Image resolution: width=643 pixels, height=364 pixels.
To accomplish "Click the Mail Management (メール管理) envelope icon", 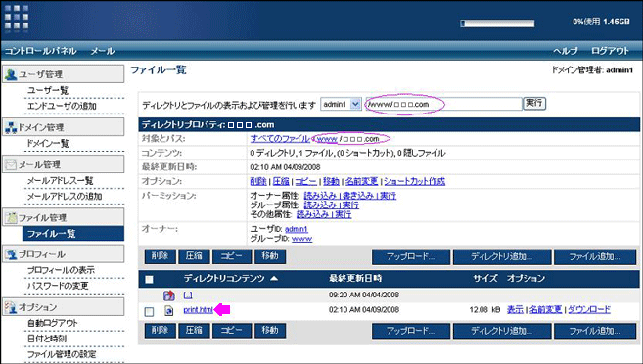I will [x=11, y=164].
